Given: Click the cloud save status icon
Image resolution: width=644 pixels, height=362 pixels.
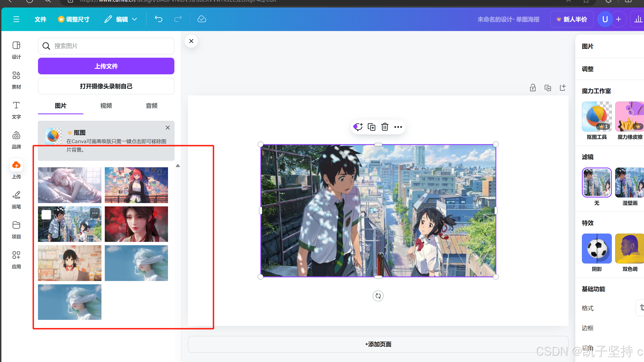Looking at the screenshot, I should [202, 19].
